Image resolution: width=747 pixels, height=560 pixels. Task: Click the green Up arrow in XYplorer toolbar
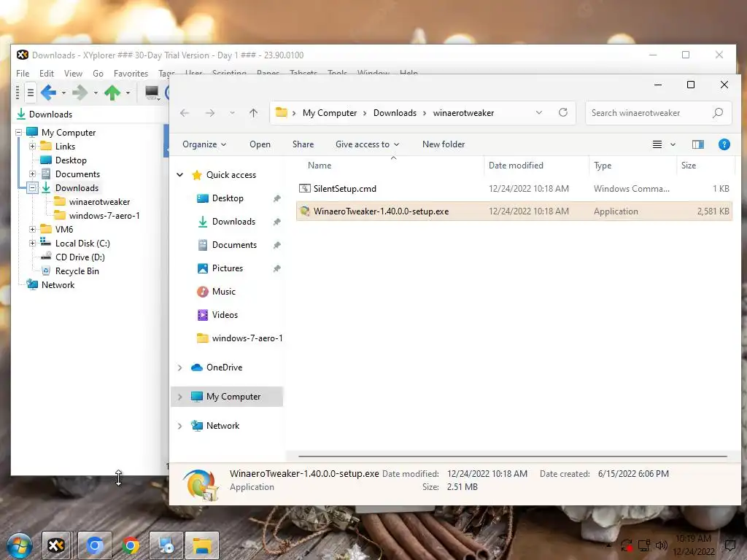point(112,93)
